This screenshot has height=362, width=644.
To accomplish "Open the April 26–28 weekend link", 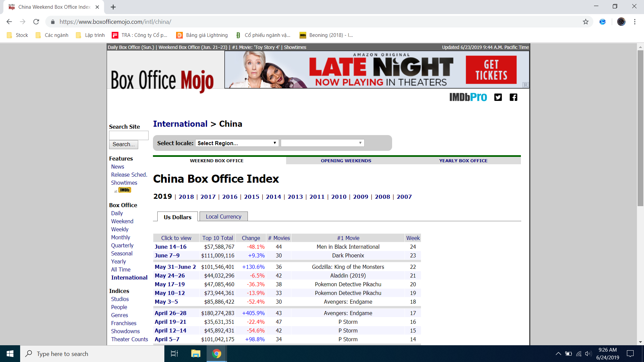I will tap(170, 313).
